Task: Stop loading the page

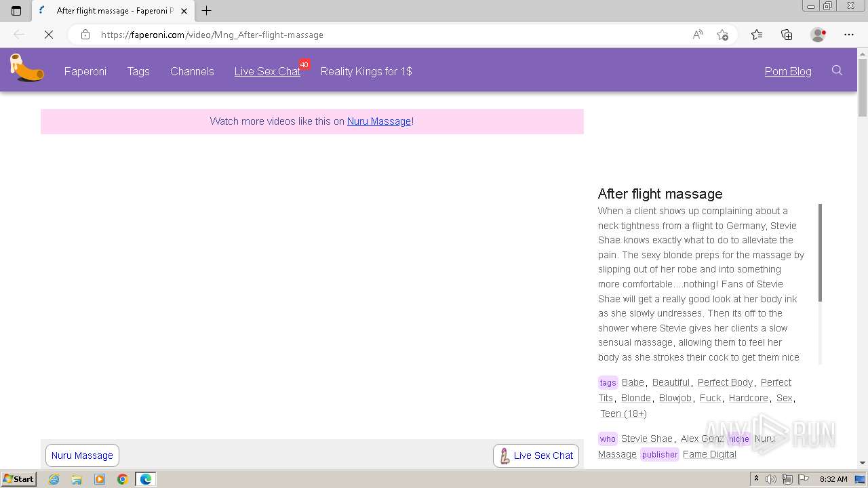Action: [x=49, y=35]
